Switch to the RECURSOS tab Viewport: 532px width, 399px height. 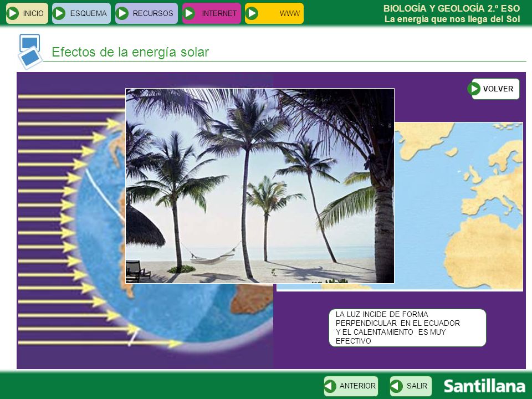pyautogui.click(x=146, y=13)
